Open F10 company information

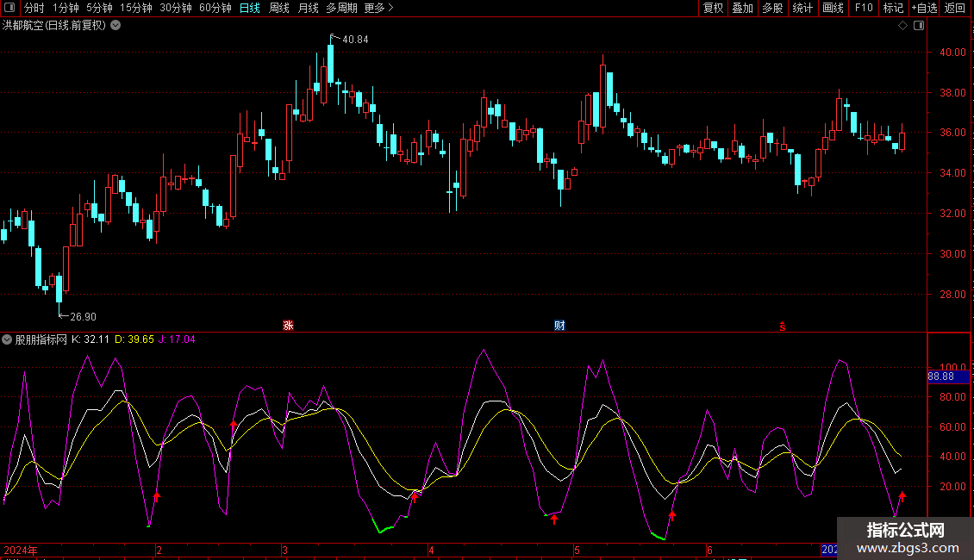[863, 8]
